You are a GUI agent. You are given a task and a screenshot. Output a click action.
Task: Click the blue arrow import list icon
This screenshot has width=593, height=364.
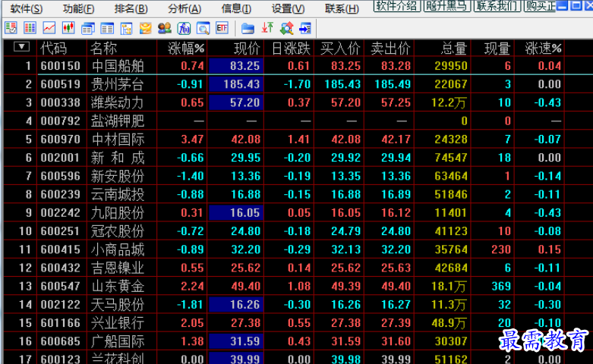304,28
